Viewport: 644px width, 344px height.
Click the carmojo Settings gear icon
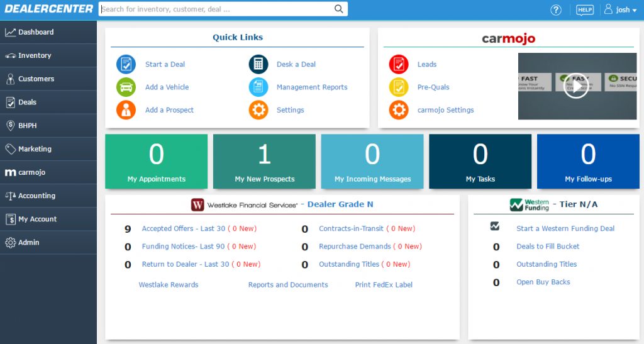tap(399, 110)
